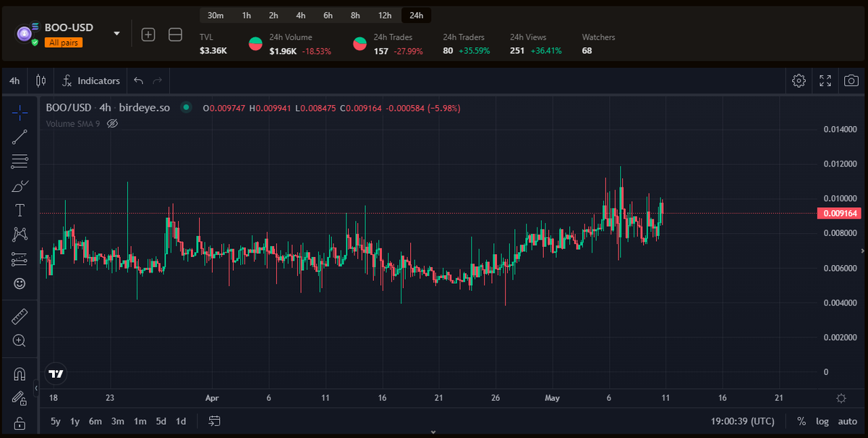Open the emoji icons tool

[20, 284]
